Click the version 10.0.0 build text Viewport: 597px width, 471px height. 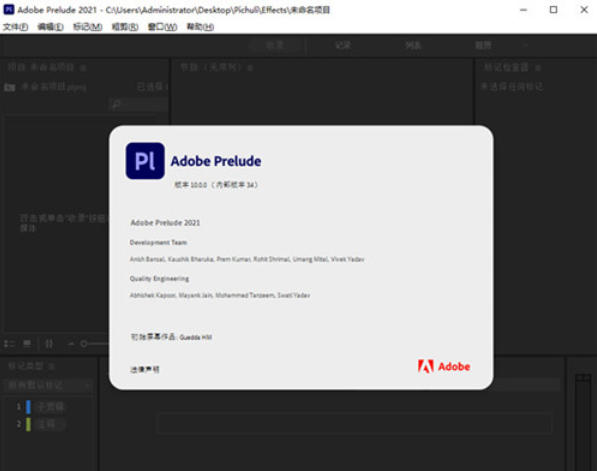[216, 185]
